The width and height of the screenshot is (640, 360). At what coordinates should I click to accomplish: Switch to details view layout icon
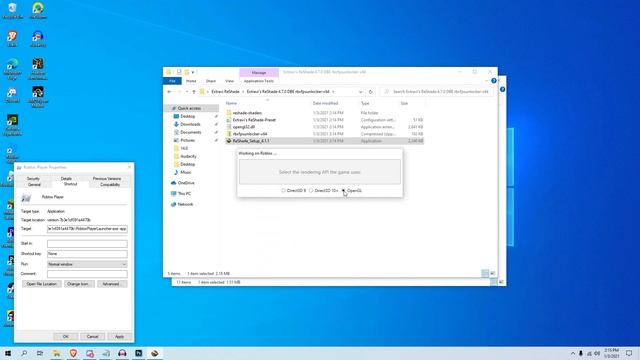[x=485, y=273]
